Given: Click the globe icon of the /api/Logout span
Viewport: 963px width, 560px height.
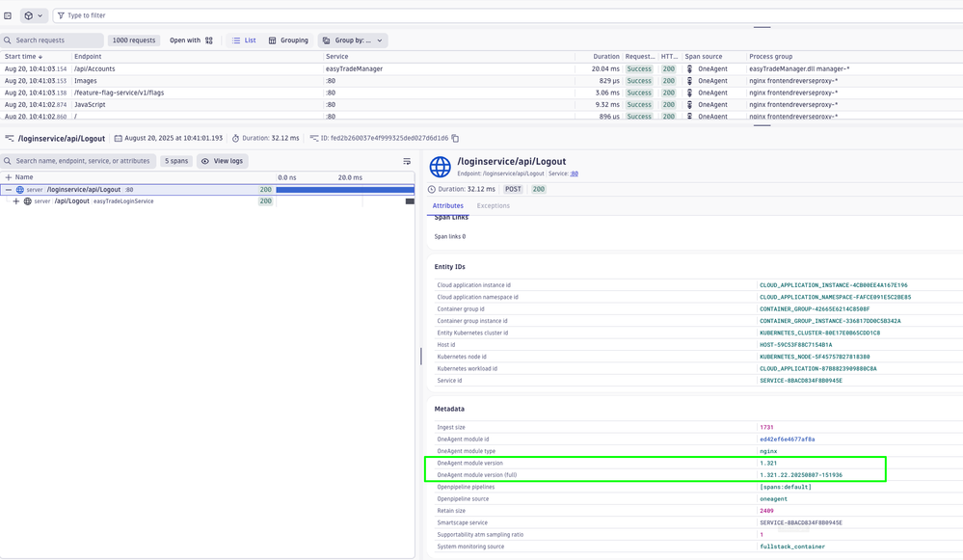Looking at the screenshot, I should pos(28,201).
